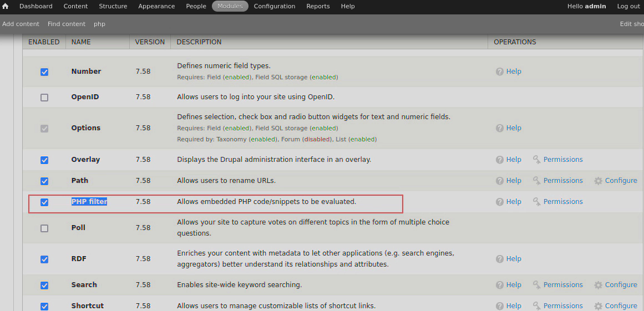This screenshot has width=644, height=311.
Task: Click the Log out link
Action: (628, 6)
